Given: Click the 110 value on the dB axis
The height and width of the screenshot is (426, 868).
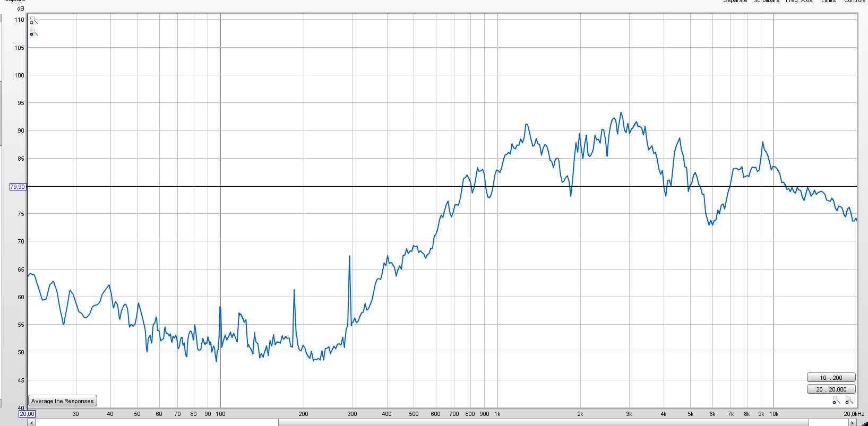Looking at the screenshot, I should point(20,20).
